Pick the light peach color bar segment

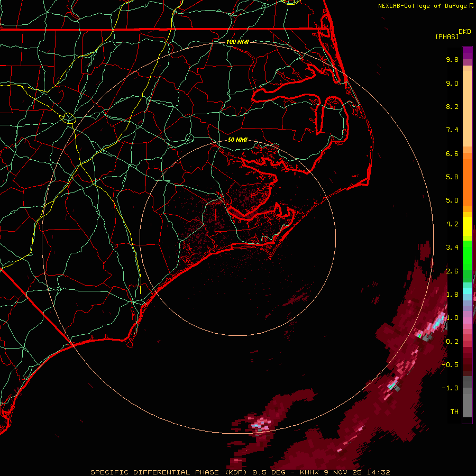[x=467, y=108]
